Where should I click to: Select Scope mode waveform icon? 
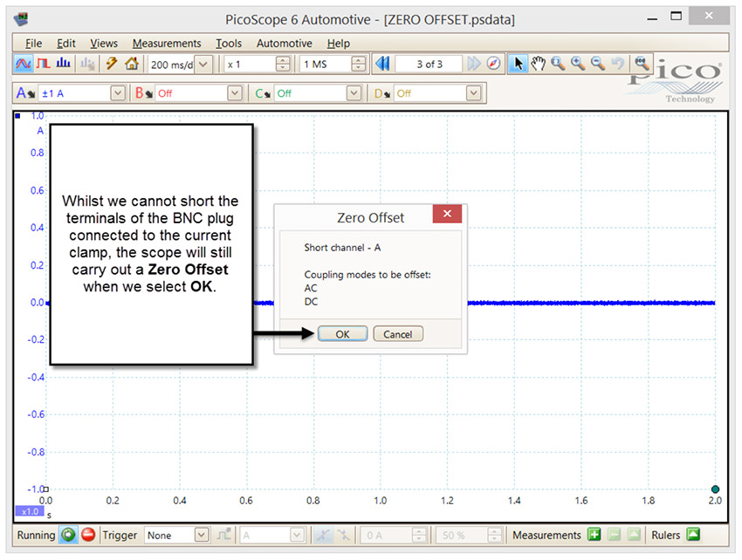pyautogui.click(x=24, y=64)
